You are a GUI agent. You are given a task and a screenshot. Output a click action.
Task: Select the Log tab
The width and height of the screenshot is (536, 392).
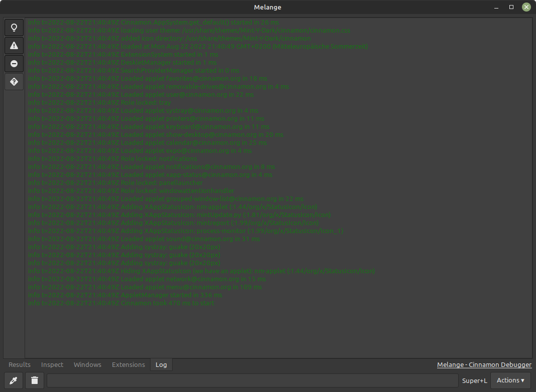(161, 365)
